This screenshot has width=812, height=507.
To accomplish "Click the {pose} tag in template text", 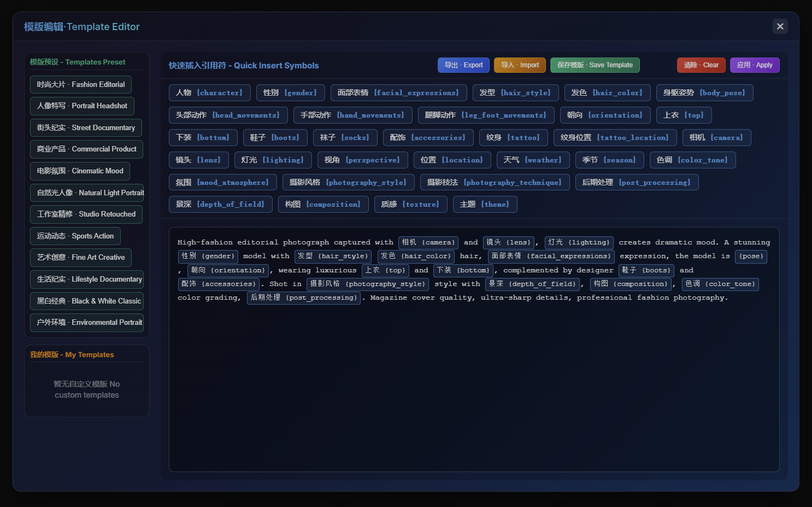I will (751, 257).
